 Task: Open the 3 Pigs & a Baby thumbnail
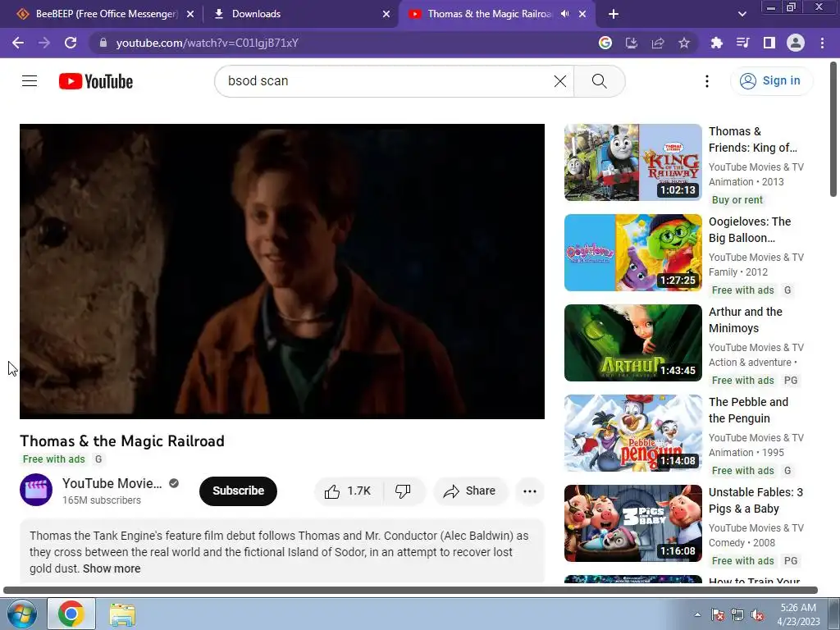(x=632, y=523)
